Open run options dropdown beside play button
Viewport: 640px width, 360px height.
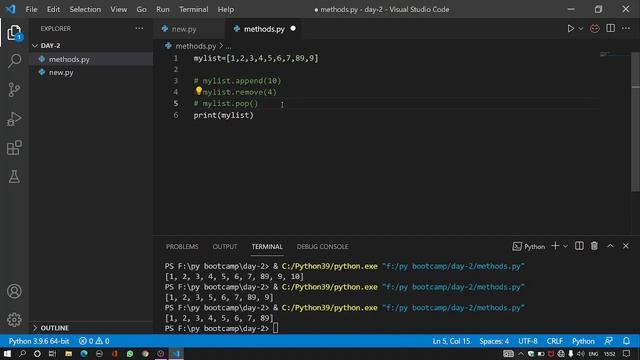pyautogui.click(x=581, y=29)
